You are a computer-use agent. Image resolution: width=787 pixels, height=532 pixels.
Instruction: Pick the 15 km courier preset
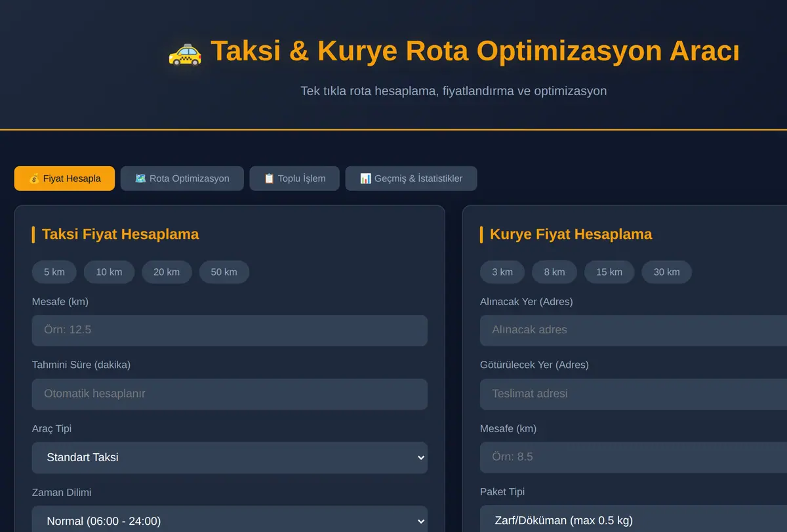[x=609, y=272]
